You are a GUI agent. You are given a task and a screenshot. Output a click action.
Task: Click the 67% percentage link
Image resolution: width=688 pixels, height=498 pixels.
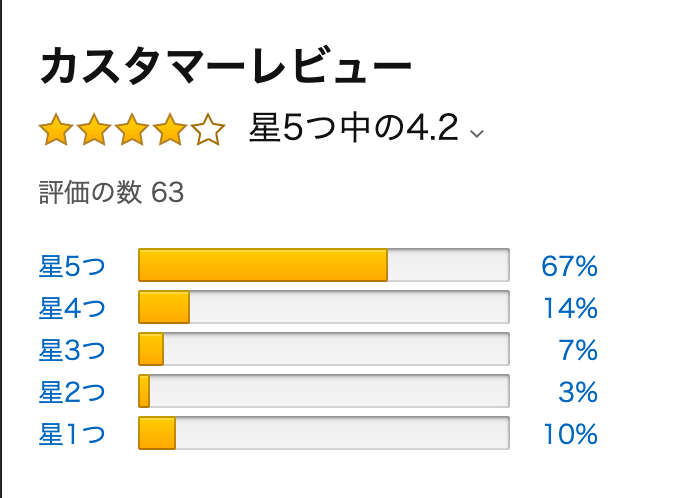coord(569,266)
